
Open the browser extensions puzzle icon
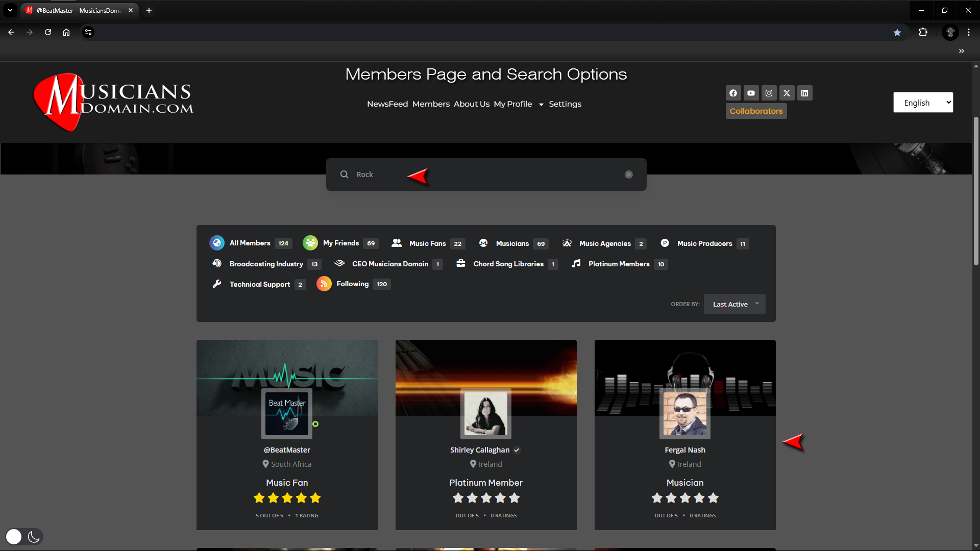pyautogui.click(x=923, y=32)
